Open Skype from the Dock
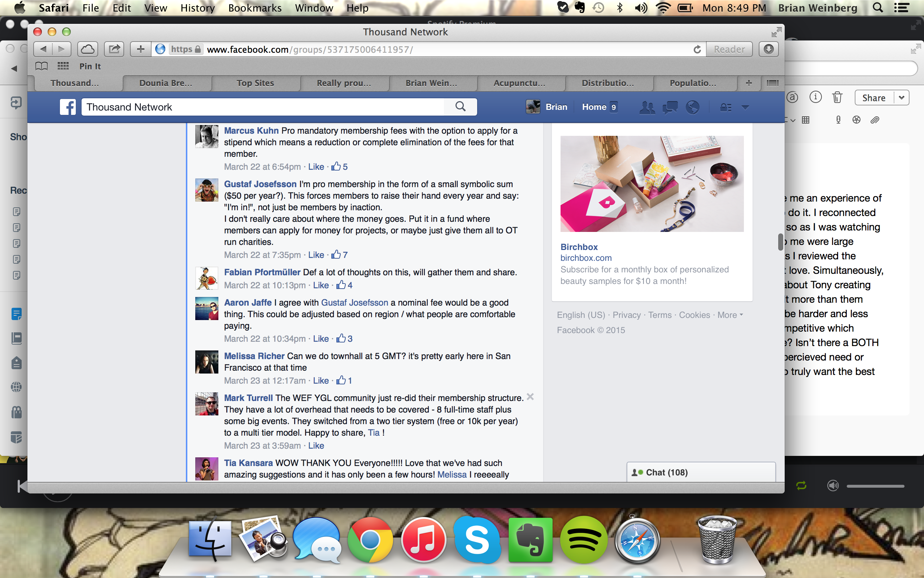The width and height of the screenshot is (924, 578). pyautogui.click(x=477, y=540)
